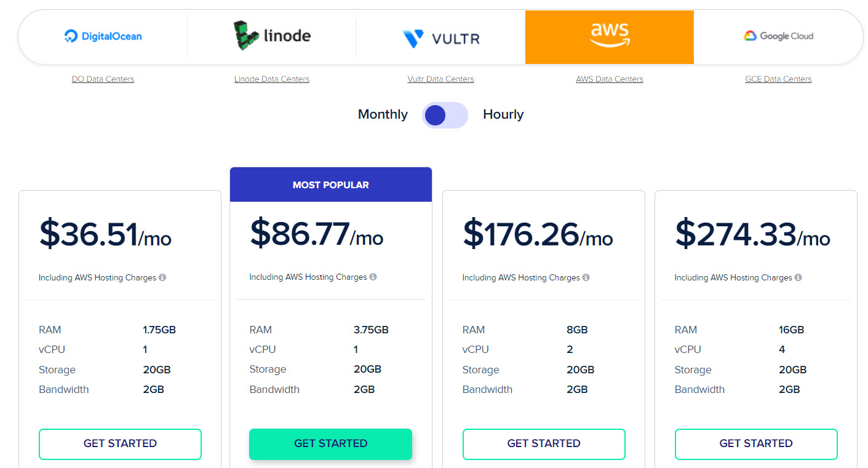
Task: Open the DO Data Centers link
Action: coord(103,79)
